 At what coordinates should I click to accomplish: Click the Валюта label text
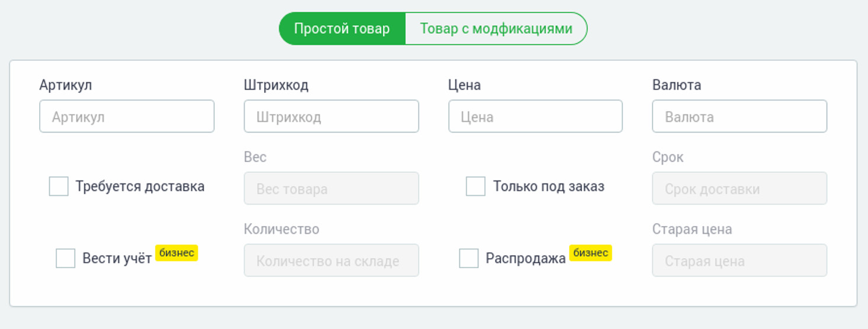pyautogui.click(x=677, y=85)
